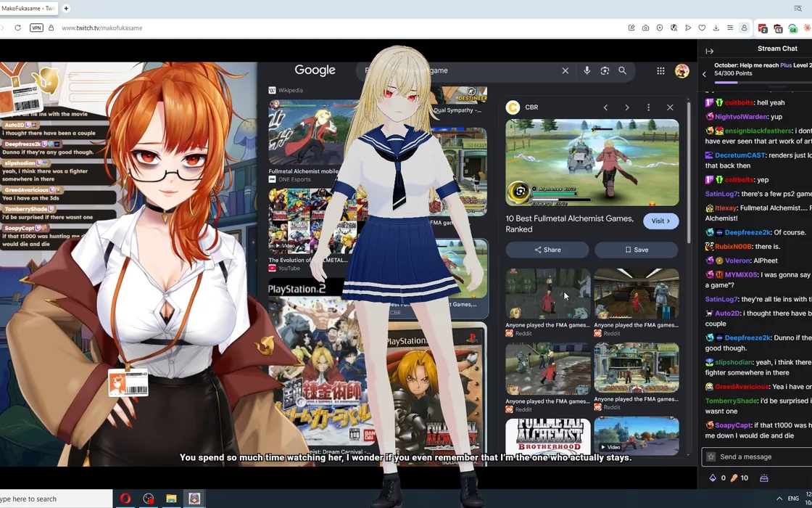Image resolution: width=812 pixels, height=508 pixels.
Task: Open a new browser tab
Action: [x=66, y=8]
